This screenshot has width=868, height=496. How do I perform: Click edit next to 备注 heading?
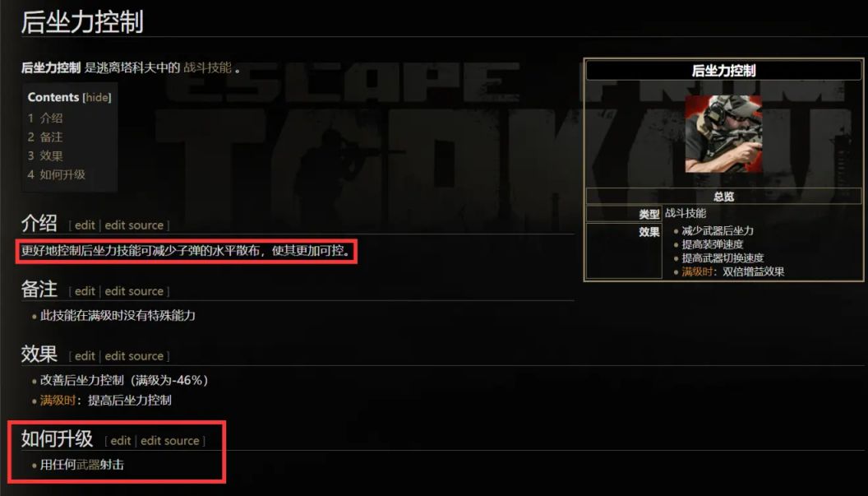pos(85,291)
